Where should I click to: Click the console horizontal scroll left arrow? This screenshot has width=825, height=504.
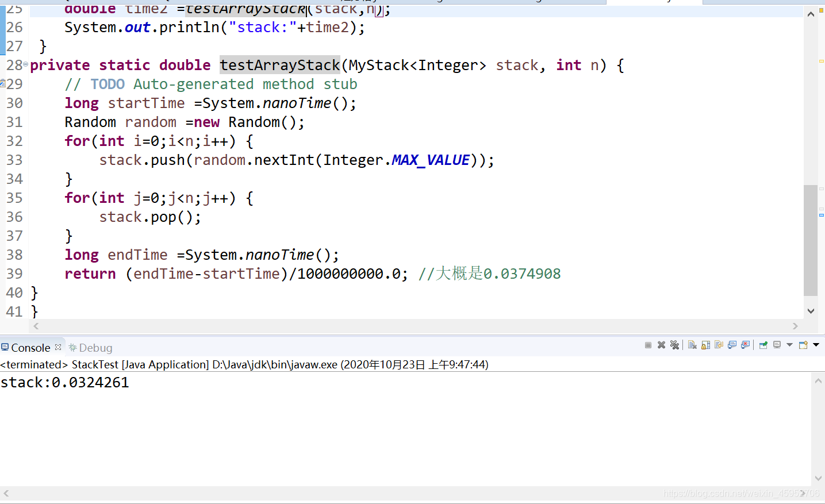pos(6,493)
